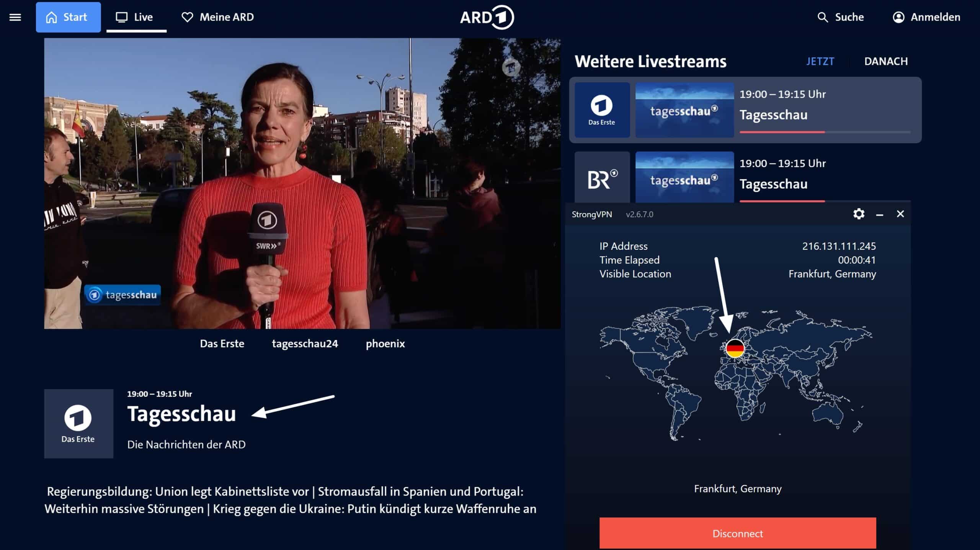Click the magnifier icon beside Suche
Screen dimensions: 980x550
[x=823, y=17]
